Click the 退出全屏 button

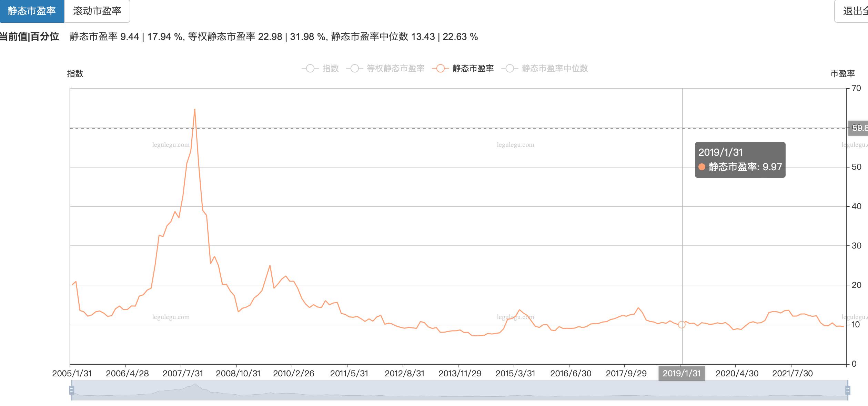pos(854,11)
